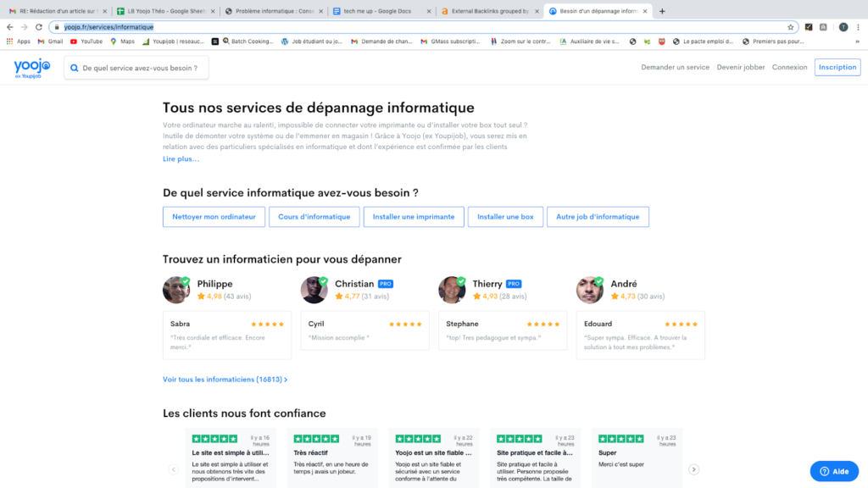This screenshot has height=488, width=868.
Task: Click the 'Inscription' sign-up button
Action: tap(837, 68)
